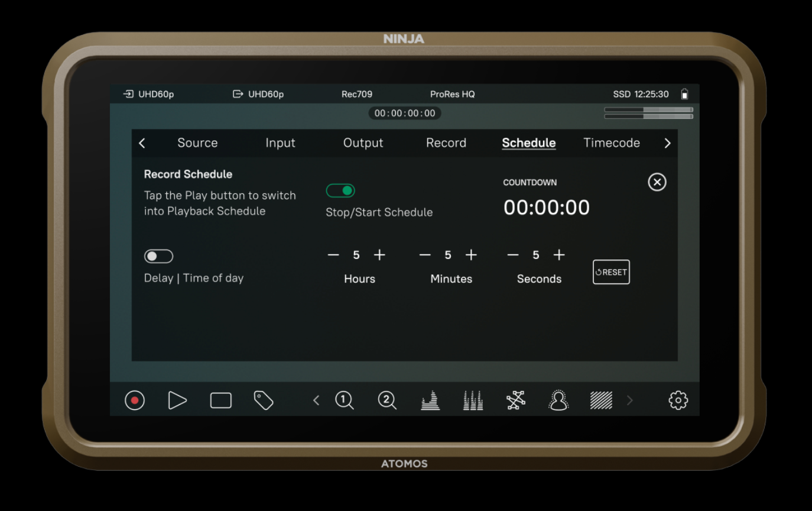This screenshot has width=812, height=511.
Task: Open the Record settings tab
Action: click(446, 143)
